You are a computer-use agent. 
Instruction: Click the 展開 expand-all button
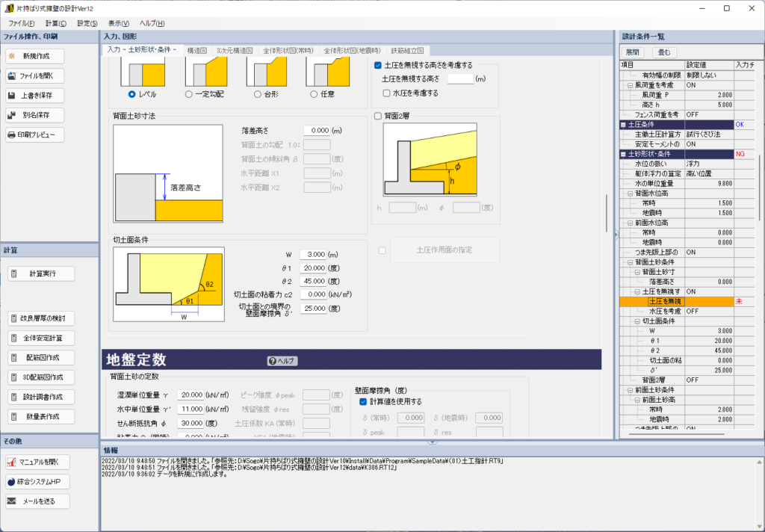[x=632, y=52]
